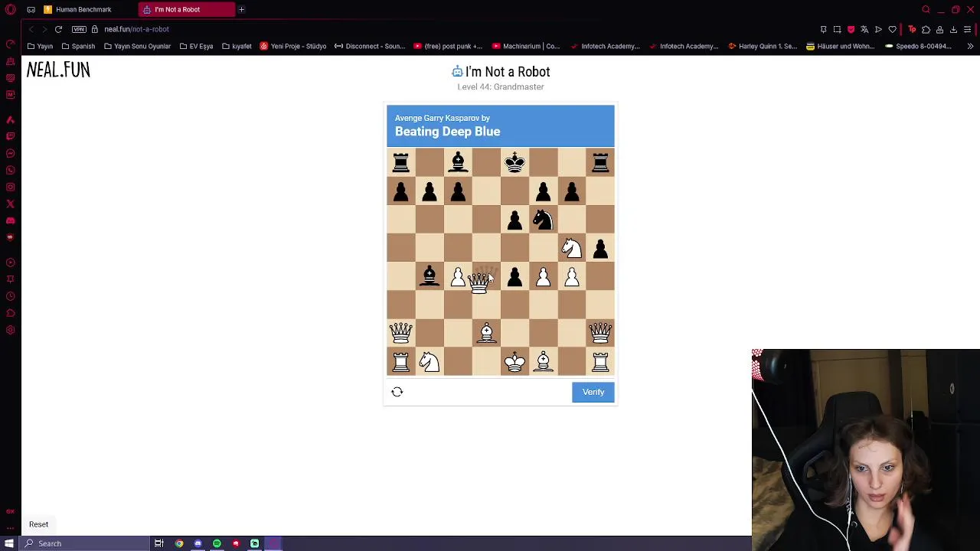Open the Yeni Proje - Stüdyo bookmark
This screenshot has width=980, height=551.
coord(293,46)
